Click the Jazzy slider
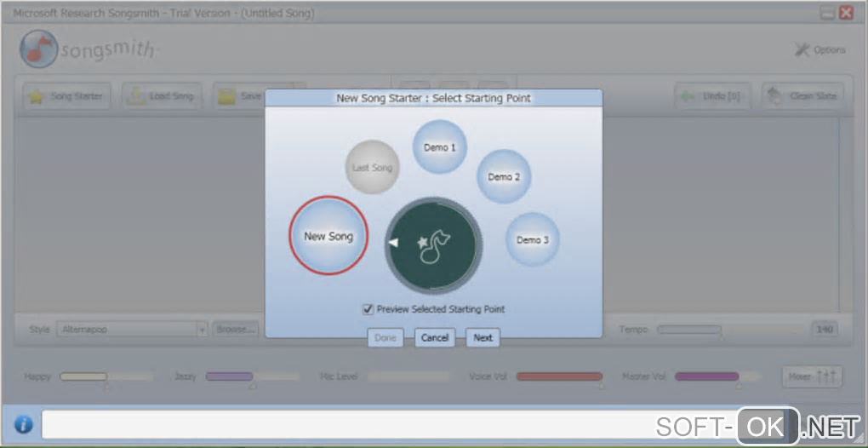The image size is (868, 448). (253, 377)
